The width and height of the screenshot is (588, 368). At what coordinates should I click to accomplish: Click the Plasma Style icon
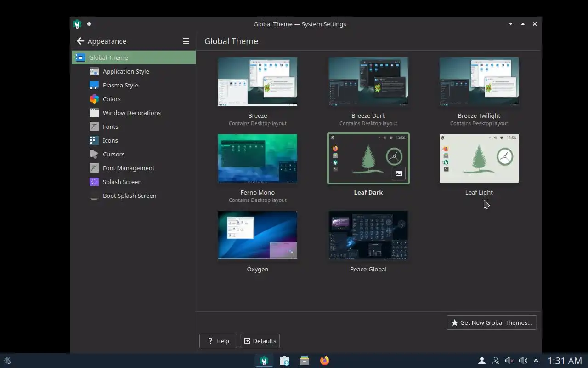pyautogui.click(x=94, y=85)
